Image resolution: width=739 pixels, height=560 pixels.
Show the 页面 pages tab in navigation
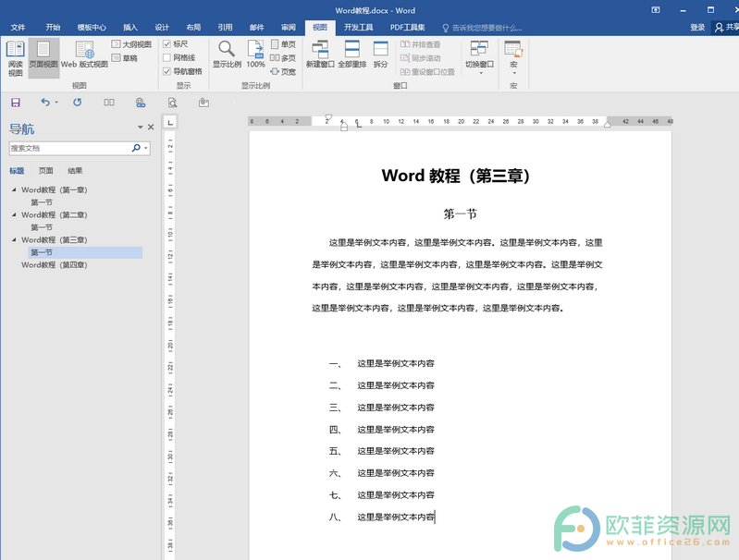point(45,171)
